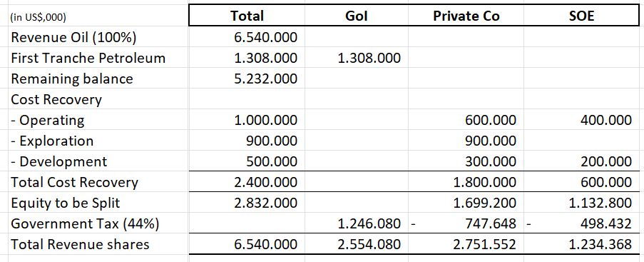Click the Private Co header cell
644x262 pixels.
[466, 16]
